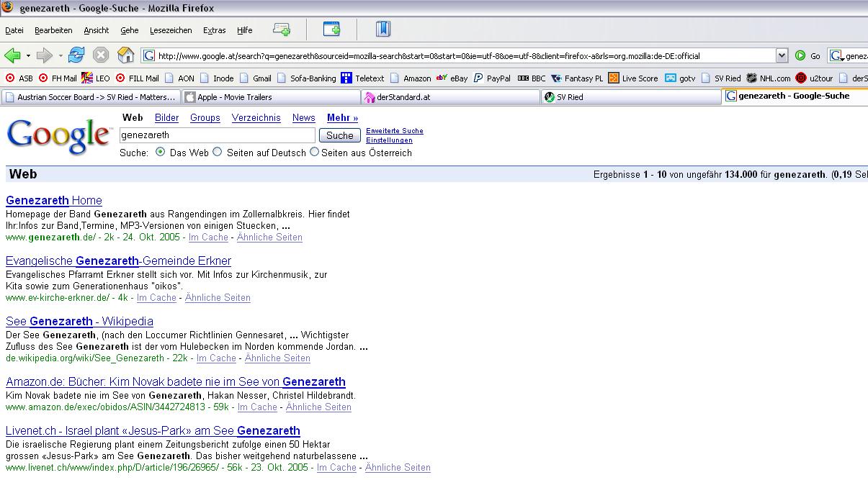868x480 pixels.
Task: Open the Erweiterte Suche link
Action: tap(395, 131)
